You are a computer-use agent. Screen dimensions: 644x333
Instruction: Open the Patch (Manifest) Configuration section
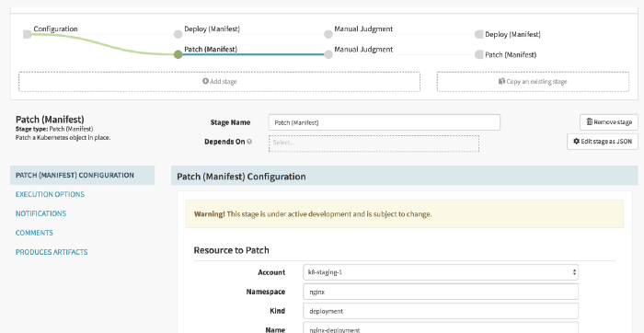[82, 176]
